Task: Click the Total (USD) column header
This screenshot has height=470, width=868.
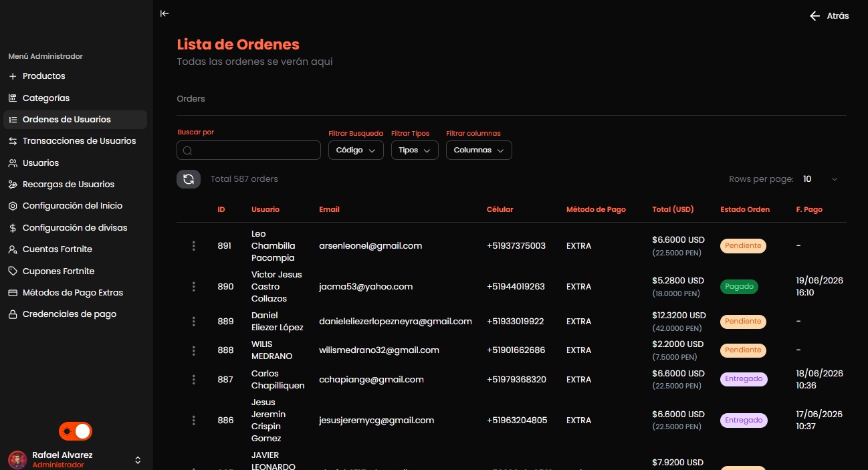Action: coord(673,209)
